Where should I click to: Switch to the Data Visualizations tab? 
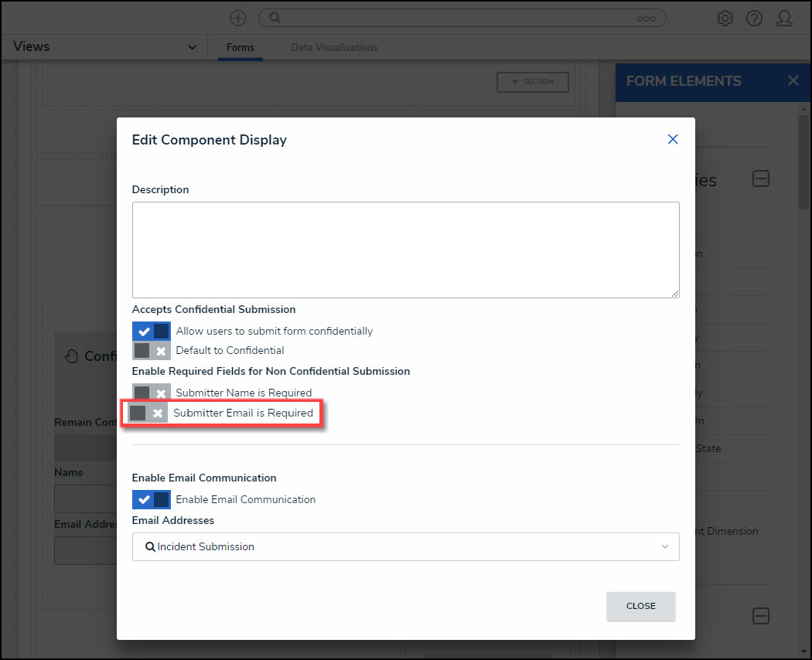click(x=334, y=48)
